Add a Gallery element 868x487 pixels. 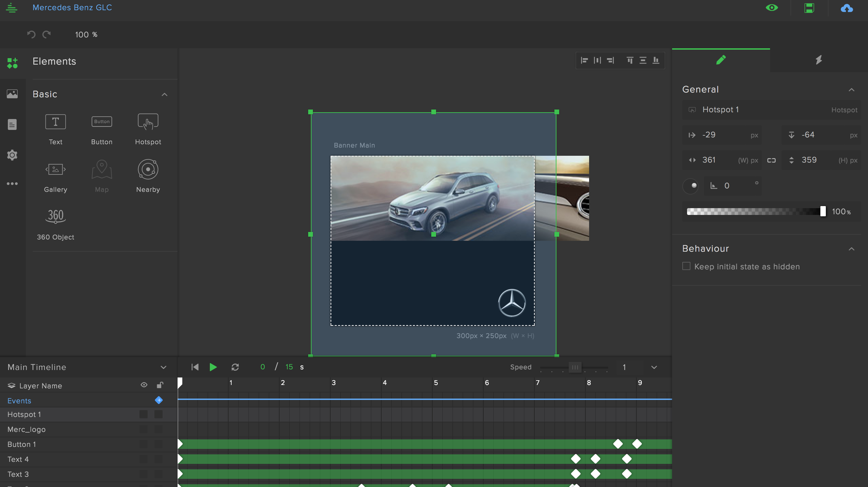tap(55, 169)
